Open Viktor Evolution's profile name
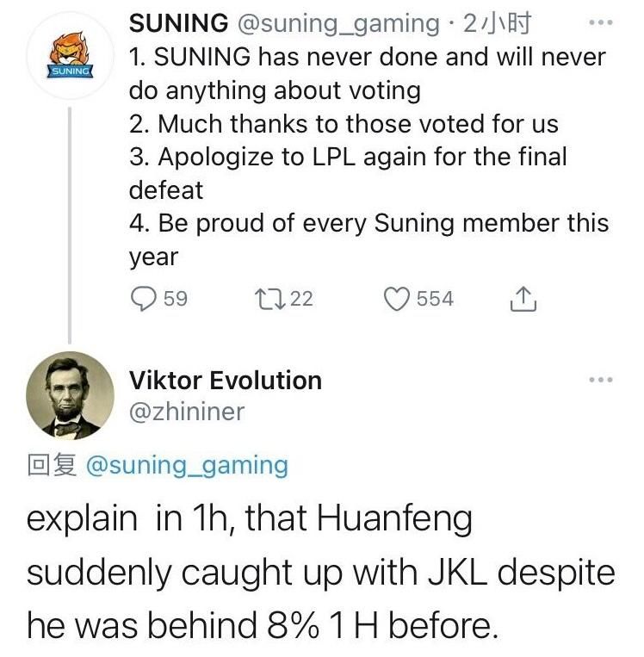Screen dimensions: 644x657 [226, 381]
